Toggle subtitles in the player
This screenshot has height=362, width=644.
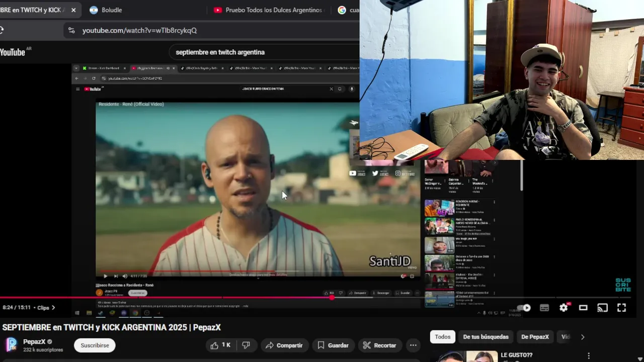click(x=544, y=308)
